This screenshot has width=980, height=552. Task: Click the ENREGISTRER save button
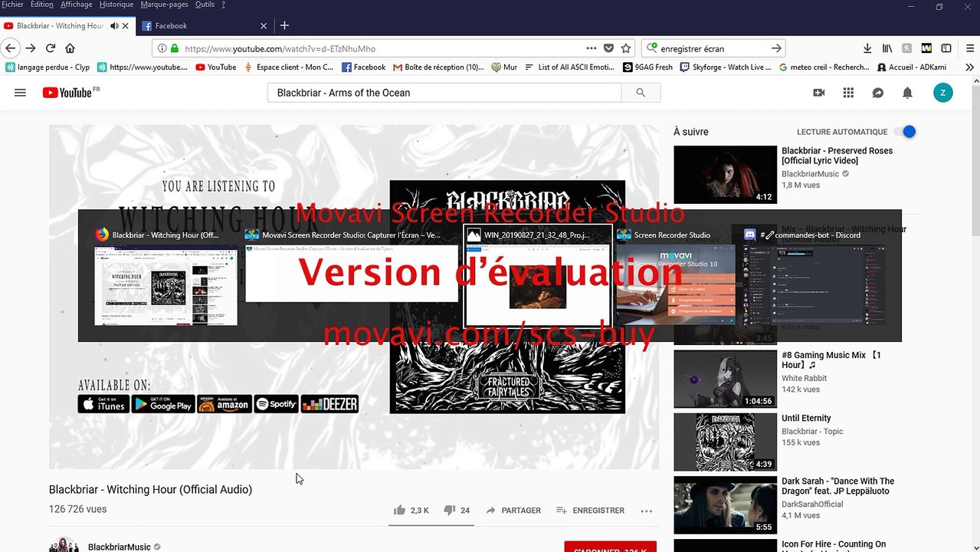point(590,511)
